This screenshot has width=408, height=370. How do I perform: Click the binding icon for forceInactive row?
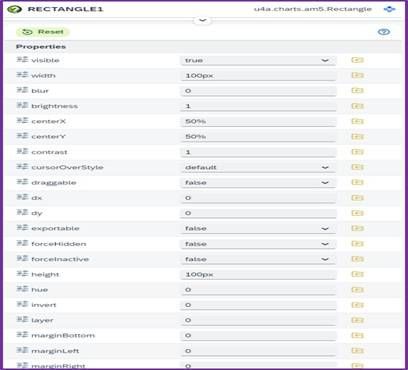click(357, 259)
